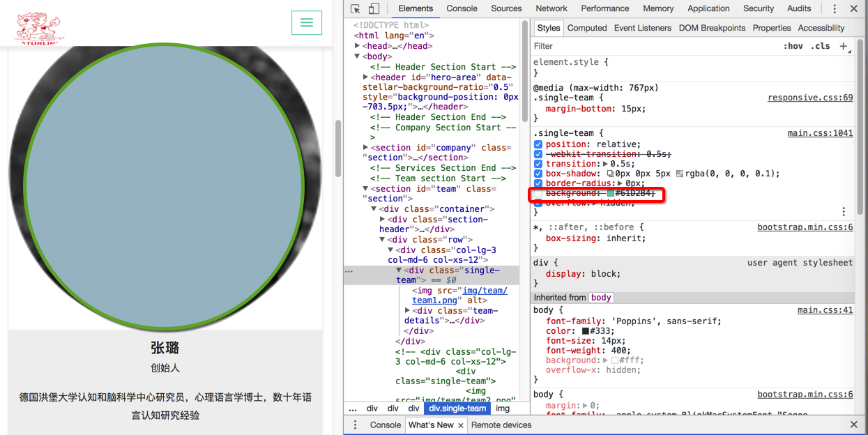The width and height of the screenshot is (868, 435).
Task: Collapse the div container node
Action: tap(374, 209)
